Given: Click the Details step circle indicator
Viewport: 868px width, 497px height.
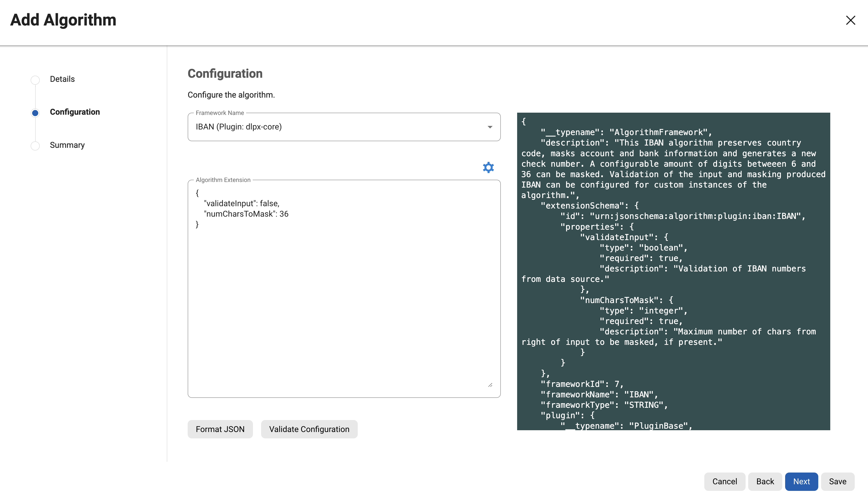Looking at the screenshot, I should pyautogui.click(x=35, y=80).
